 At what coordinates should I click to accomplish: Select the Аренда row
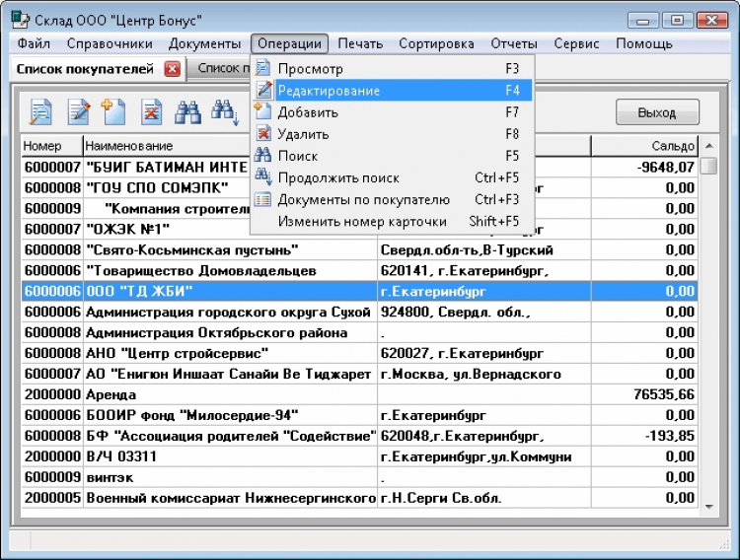359,394
